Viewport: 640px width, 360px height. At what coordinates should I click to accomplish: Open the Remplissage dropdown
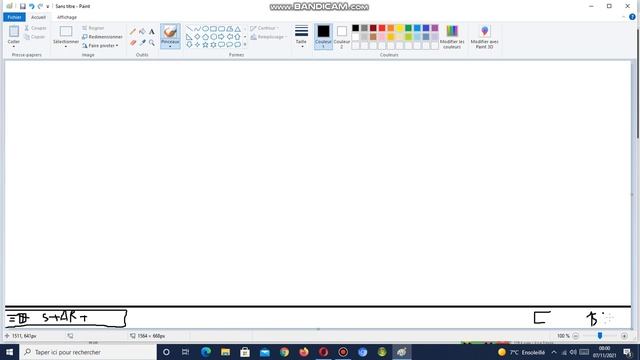pyautogui.click(x=269, y=37)
